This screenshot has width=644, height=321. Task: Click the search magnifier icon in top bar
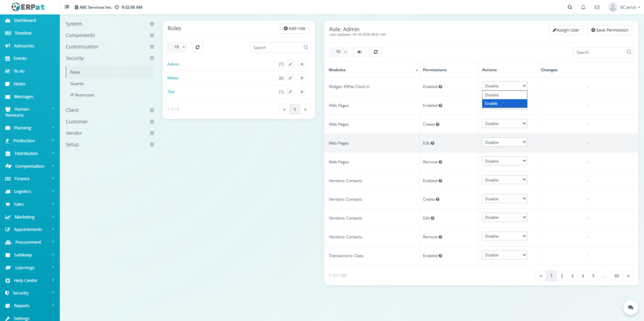point(570,7)
